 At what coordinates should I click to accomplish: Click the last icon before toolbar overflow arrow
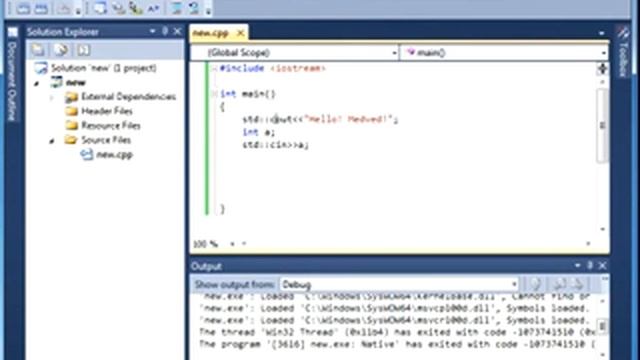tap(194, 8)
